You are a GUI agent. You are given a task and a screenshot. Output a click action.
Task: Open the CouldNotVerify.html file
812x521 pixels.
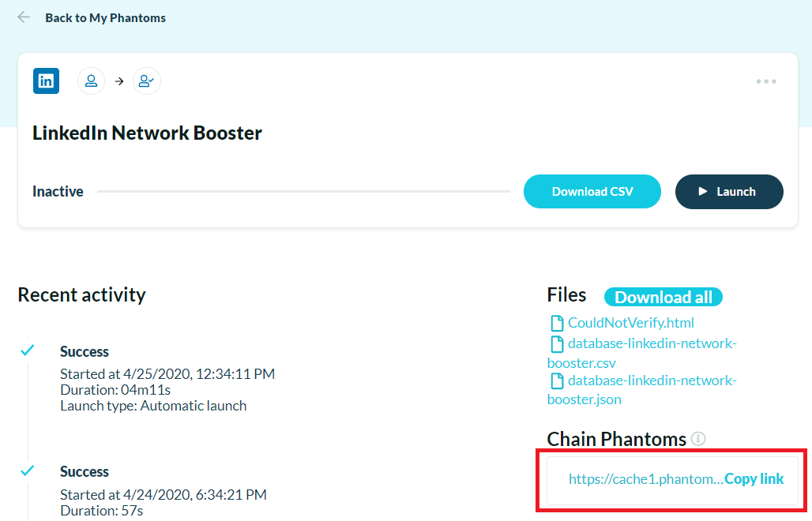631,323
